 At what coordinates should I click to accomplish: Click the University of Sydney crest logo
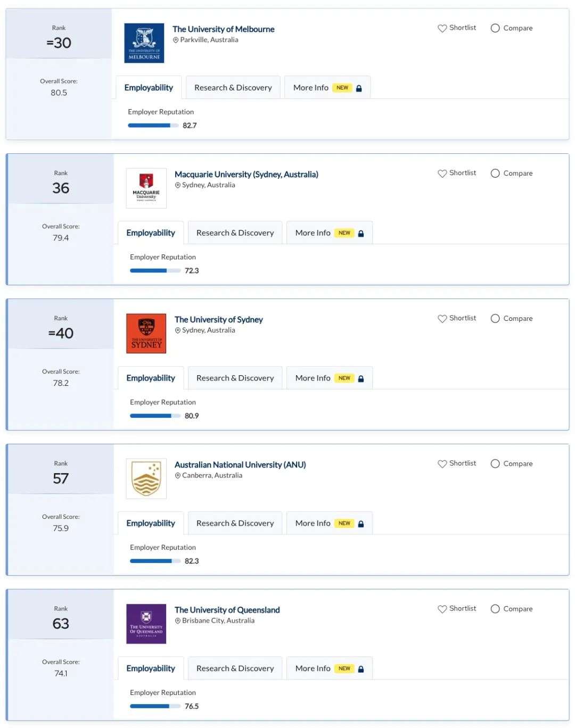[146, 334]
